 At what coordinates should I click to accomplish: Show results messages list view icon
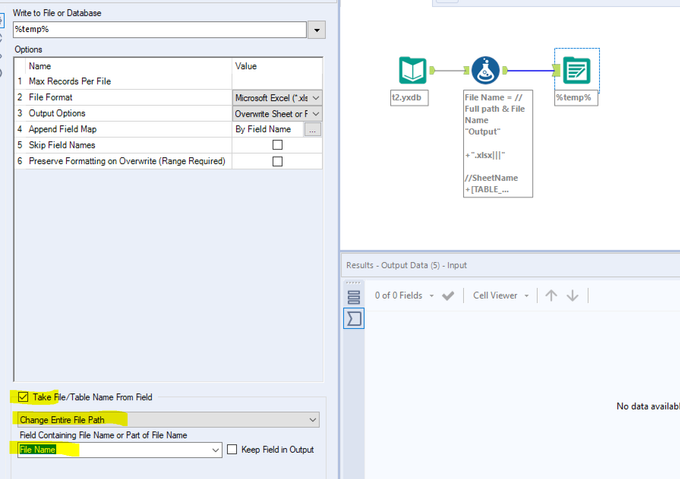pos(354,297)
